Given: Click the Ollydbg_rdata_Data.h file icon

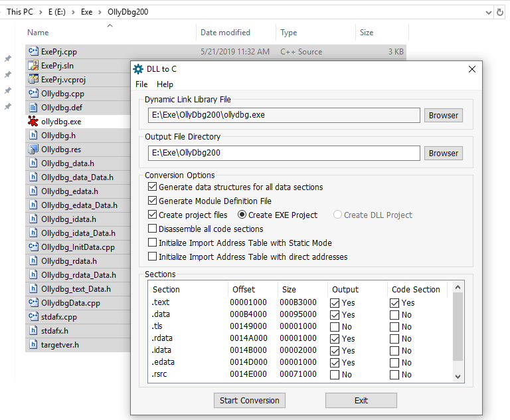Looking at the screenshot, I should pyautogui.click(x=33, y=274).
